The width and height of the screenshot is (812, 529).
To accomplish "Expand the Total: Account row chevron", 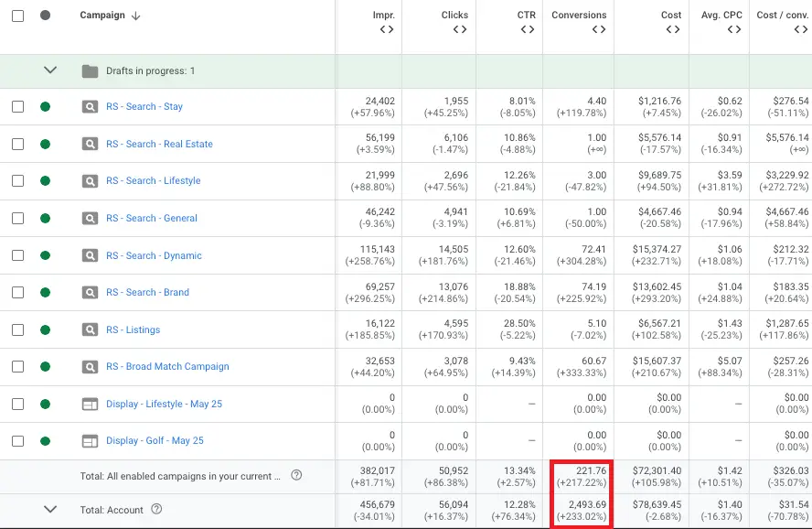I will coord(50,509).
